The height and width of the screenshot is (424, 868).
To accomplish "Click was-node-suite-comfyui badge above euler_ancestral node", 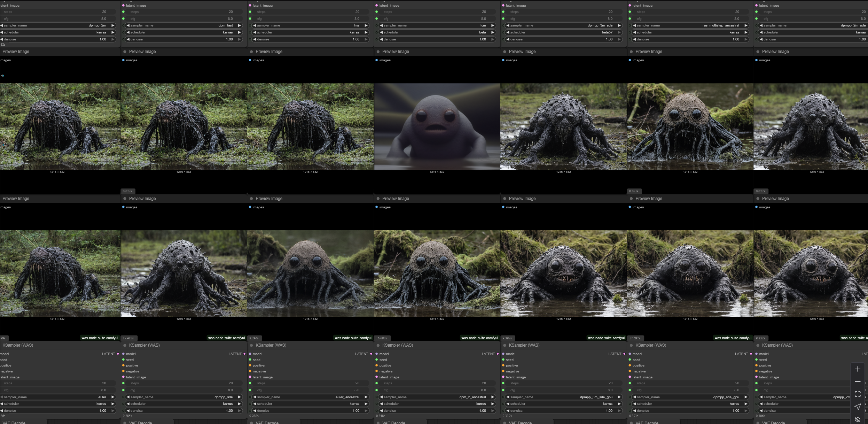I will pyautogui.click(x=353, y=338).
